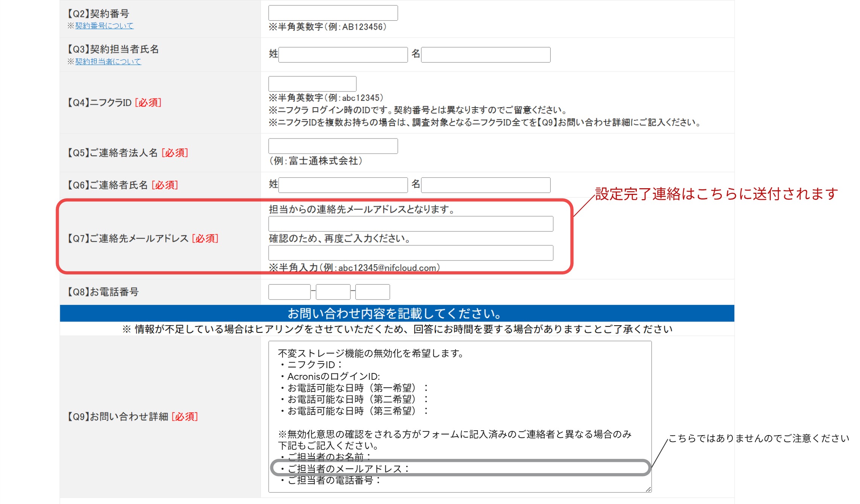The width and height of the screenshot is (860, 504).
Task: Click the Q3 surname (姓) field
Action: pyautogui.click(x=343, y=55)
